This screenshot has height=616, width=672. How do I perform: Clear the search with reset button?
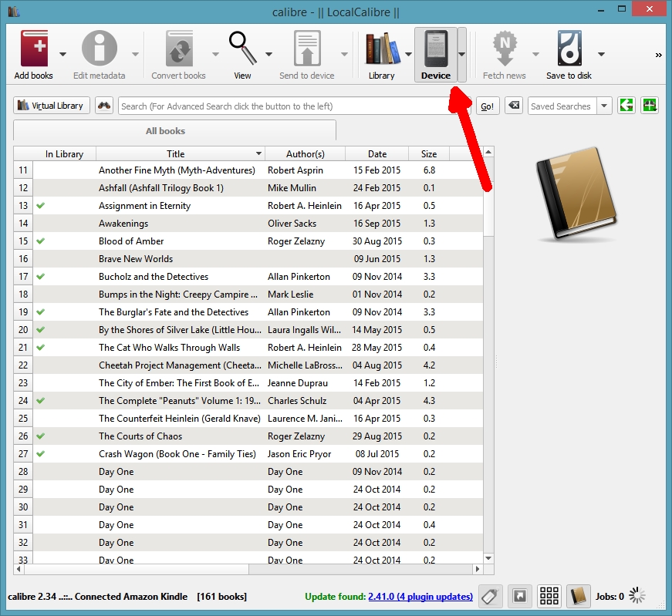pos(513,106)
